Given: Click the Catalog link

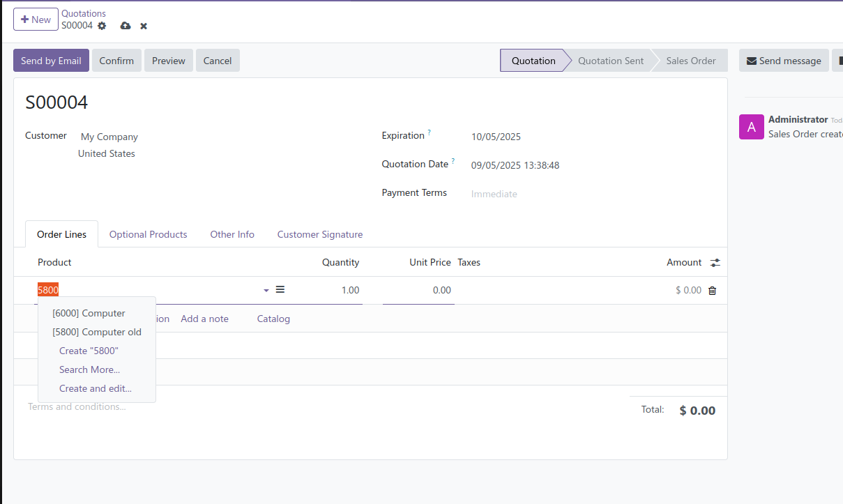Looking at the screenshot, I should (273, 319).
